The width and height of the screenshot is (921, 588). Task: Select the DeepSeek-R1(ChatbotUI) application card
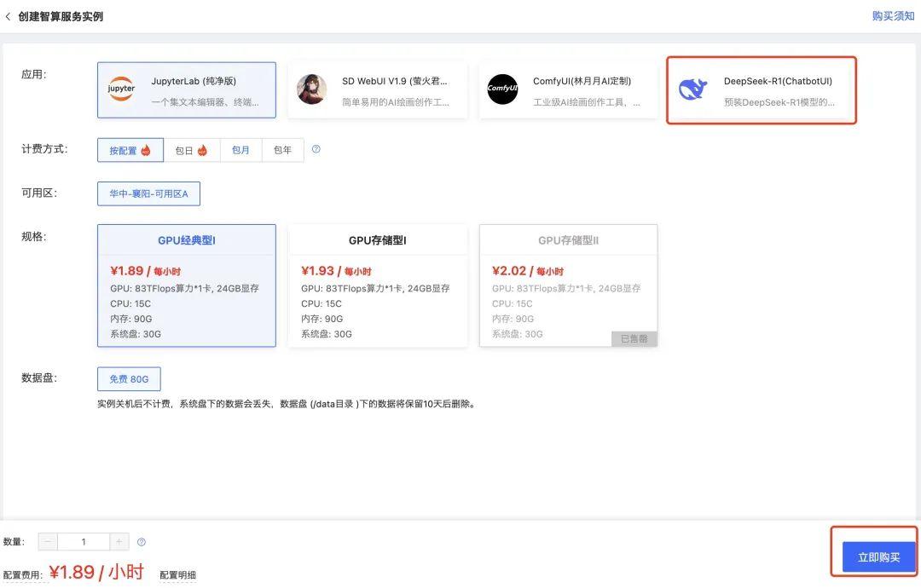tap(762, 90)
